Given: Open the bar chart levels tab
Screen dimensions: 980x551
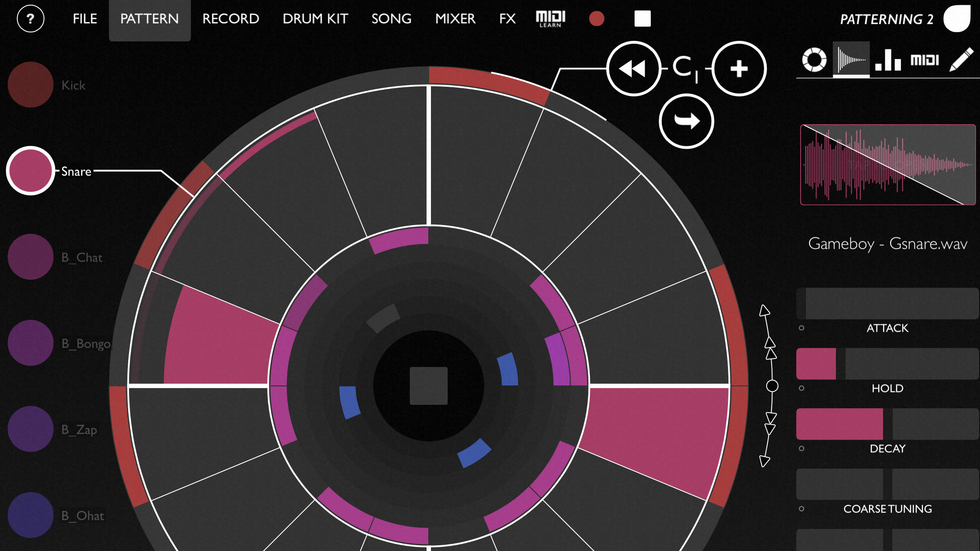Looking at the screenshot, I should pos(888,60).
